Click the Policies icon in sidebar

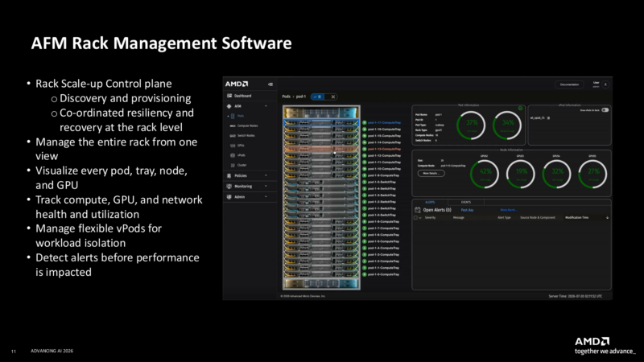[x=229, y=175]
